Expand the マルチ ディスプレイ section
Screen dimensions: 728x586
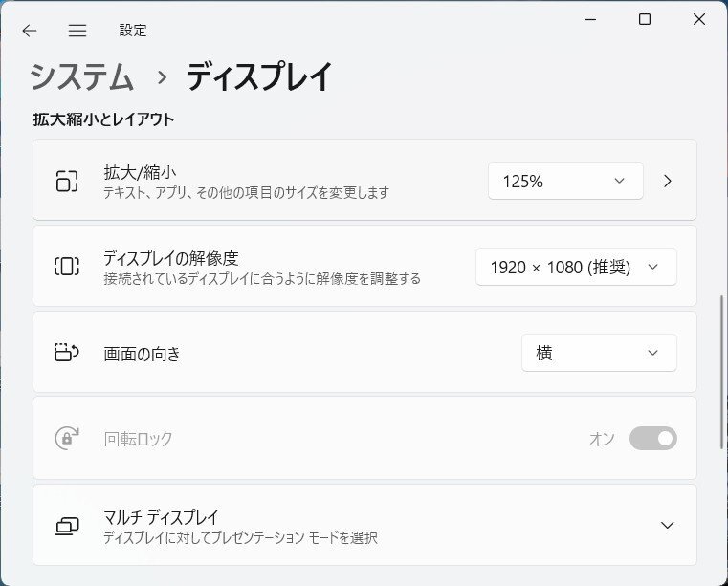point(667,525)
